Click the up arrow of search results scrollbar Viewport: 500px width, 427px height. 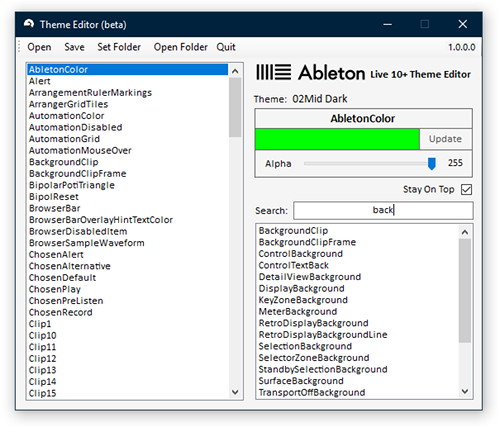(465, 232)
